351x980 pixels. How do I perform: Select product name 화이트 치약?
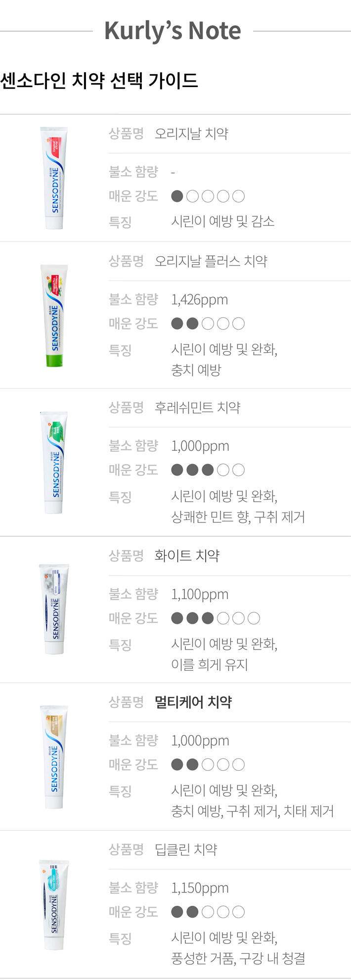click(x=187, y=556)
